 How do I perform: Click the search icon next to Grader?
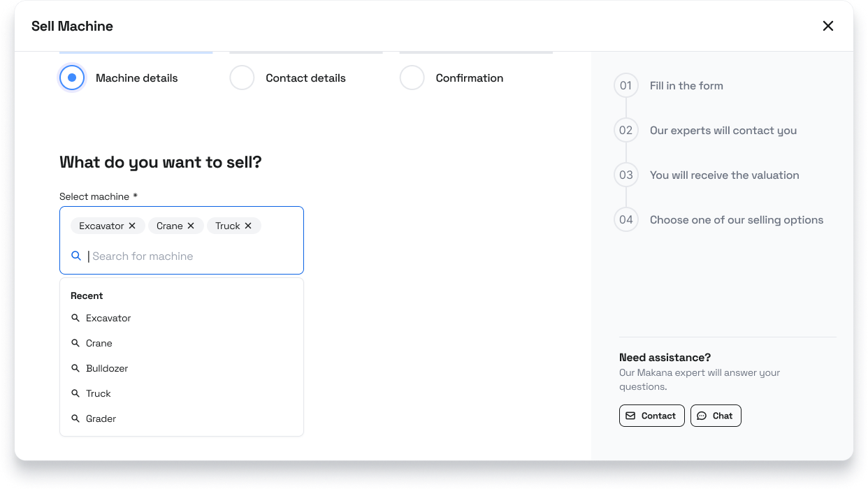click(75, 418)
